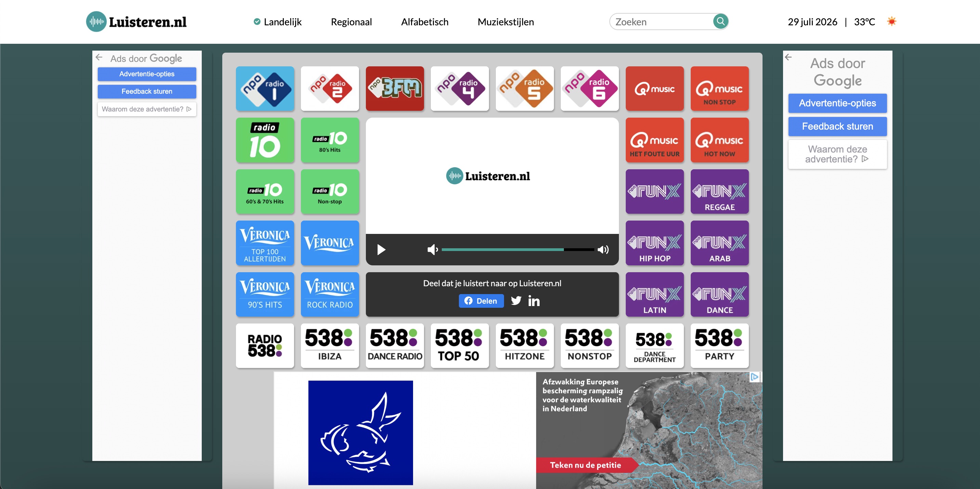Click the '29 juli 2026' date text
980x489 pixels.
pyautogui.click(x=812, y=22)
